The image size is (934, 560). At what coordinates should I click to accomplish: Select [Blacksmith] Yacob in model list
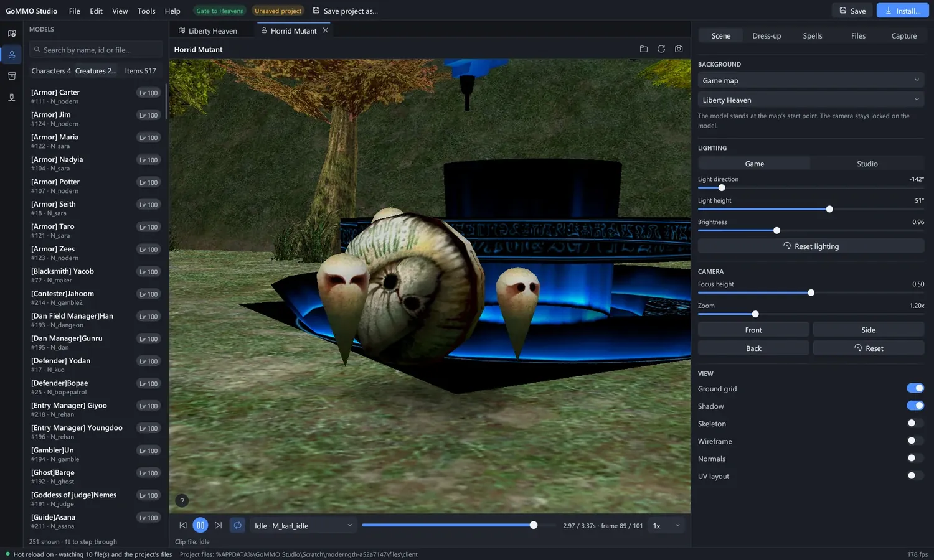96,276
